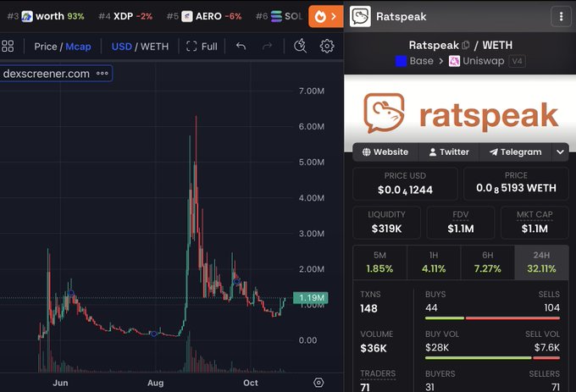Select the 5M timeframe tab
Image resolution: width=576 pixels, height=392 pixels.
(x=379, y=262)
